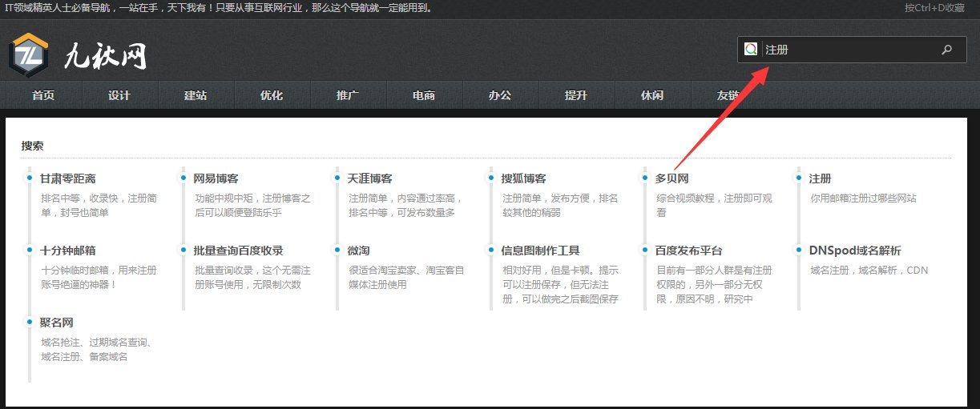Image resolution: width=980 pixels, height=409 pixels.
Task: Click description 很适合淘宝卖家、淘宝客自媒体注册使用
Action: click(x=406, y=277)
